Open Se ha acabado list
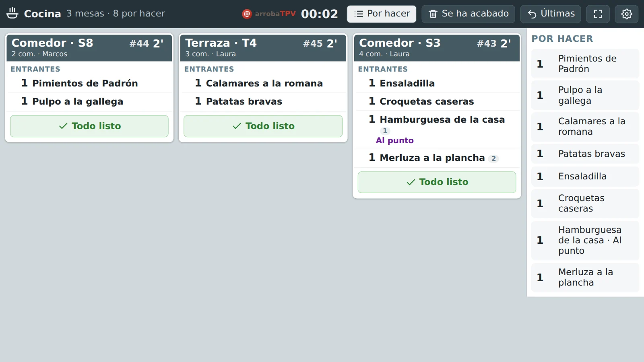This screenshot has width=644, height=362. [468, 14]
